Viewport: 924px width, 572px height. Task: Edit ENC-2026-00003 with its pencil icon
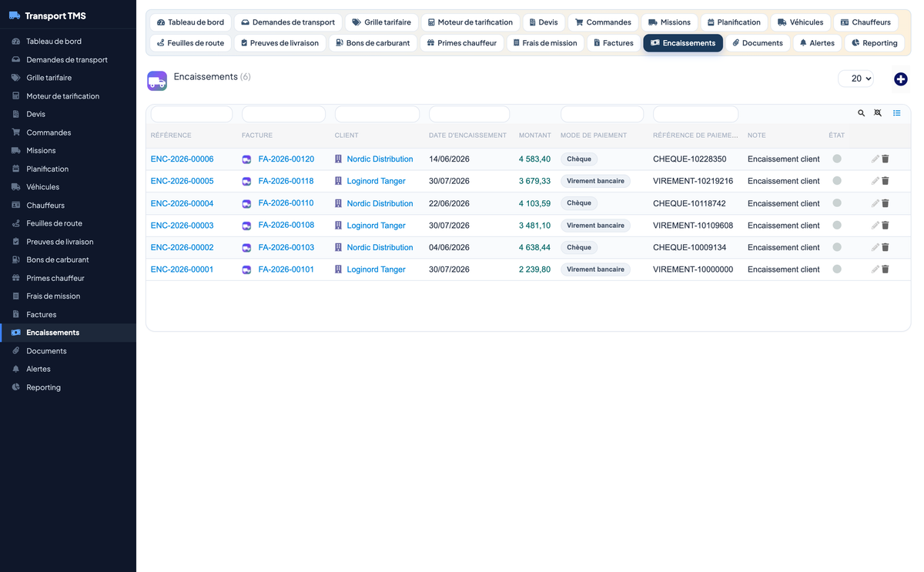pyautogui.click(x=875, y=226)
